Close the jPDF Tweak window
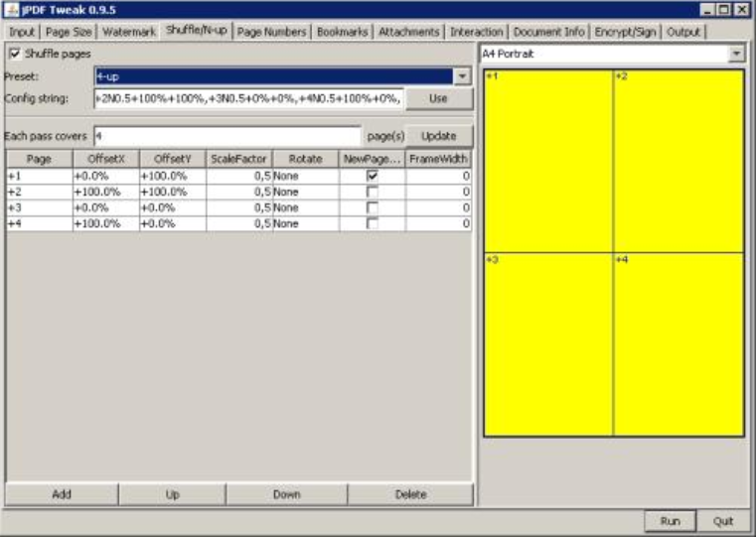756x538 pixels. click(741, 10)
